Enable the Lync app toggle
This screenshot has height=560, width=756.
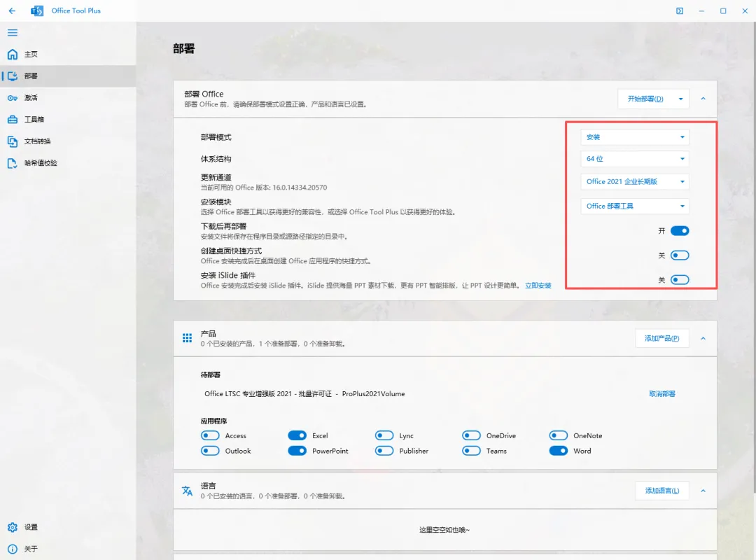pyautogui.click(x=384, y=435)
